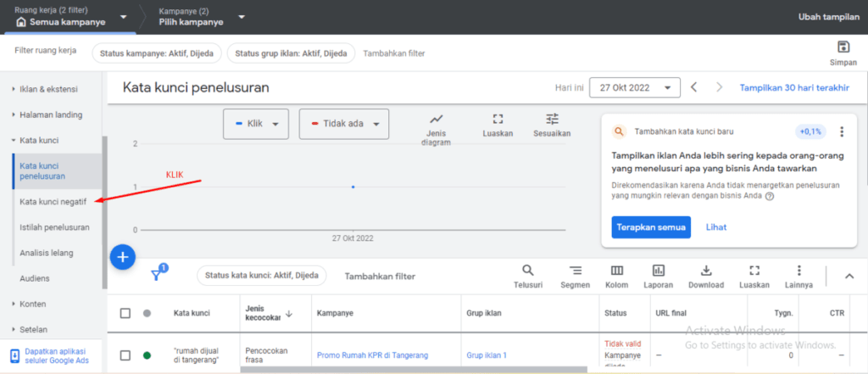The height and width of the screenshot is (374, 868).
Task: Open the Klik metric dropdown
Action: point(256,123)
